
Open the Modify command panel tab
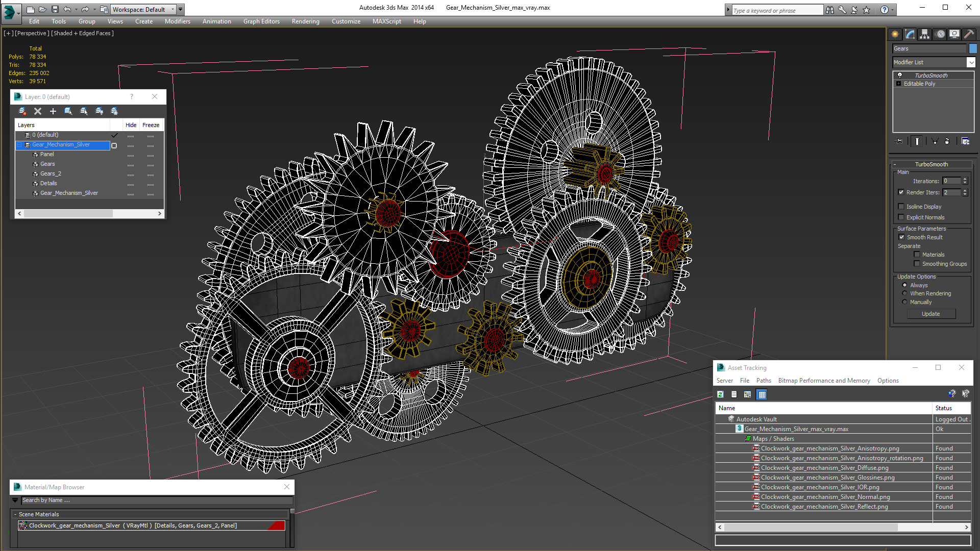tap(910, 34)
